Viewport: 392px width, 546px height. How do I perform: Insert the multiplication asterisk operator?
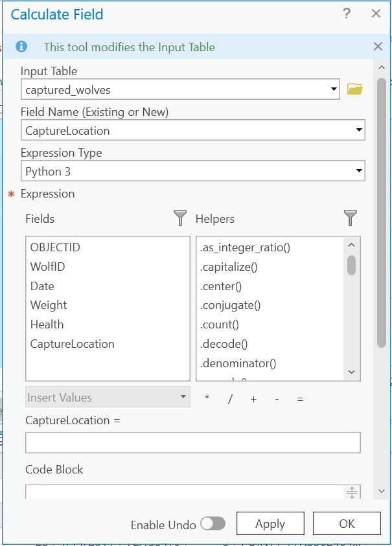point(207,399)
